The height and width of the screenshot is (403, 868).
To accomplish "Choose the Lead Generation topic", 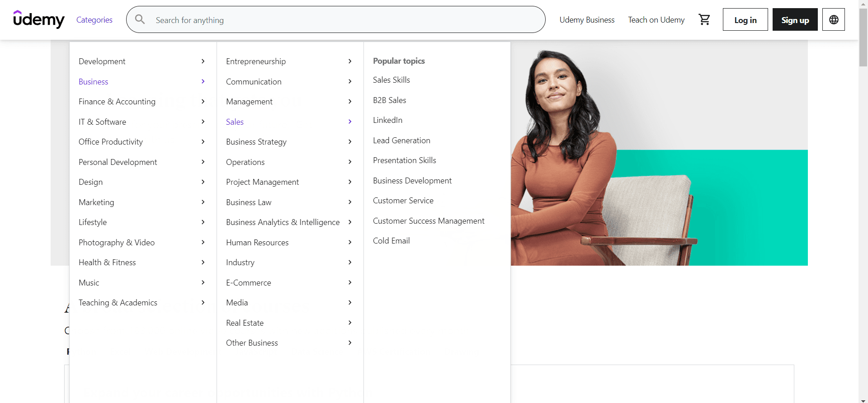I will coord(401,141).
